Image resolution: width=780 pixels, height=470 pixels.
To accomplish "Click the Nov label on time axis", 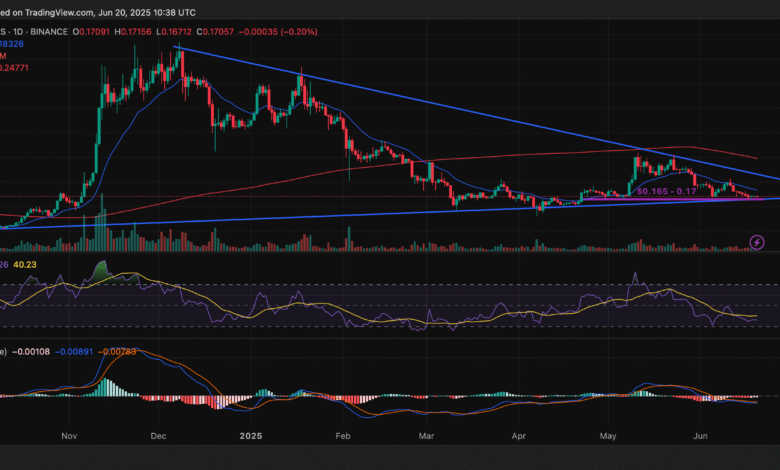I will click(x=69, y=436).
